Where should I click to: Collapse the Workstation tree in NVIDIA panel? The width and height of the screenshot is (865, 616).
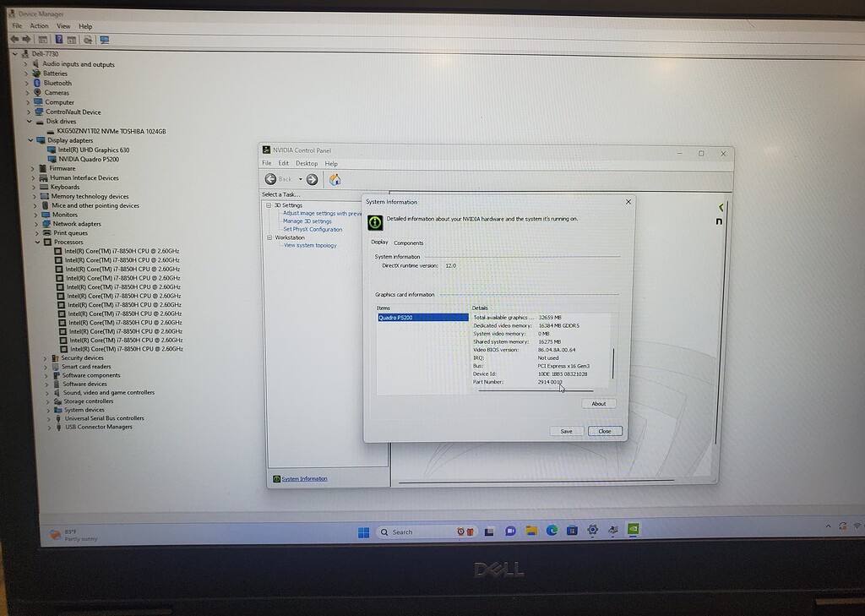pos(269,237)
